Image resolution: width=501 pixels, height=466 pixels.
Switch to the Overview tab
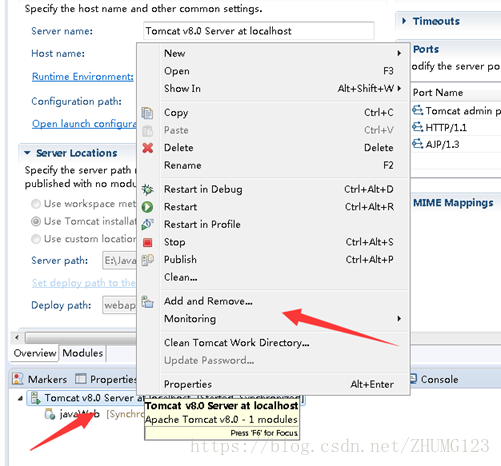35,353
